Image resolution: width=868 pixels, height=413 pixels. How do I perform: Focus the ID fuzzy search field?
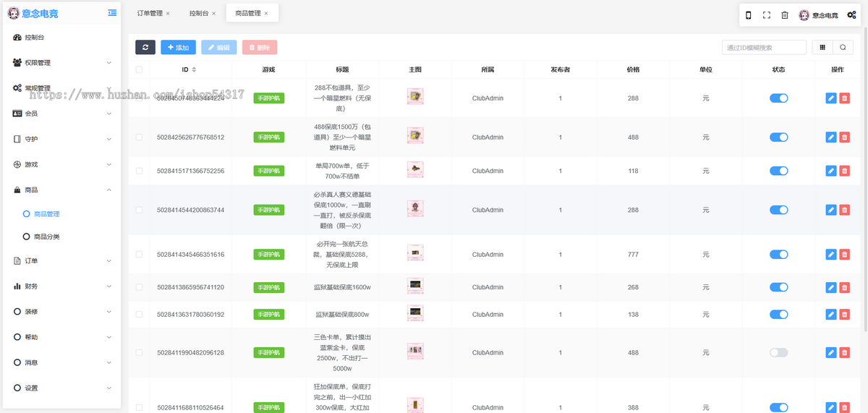tap(764, 47)
